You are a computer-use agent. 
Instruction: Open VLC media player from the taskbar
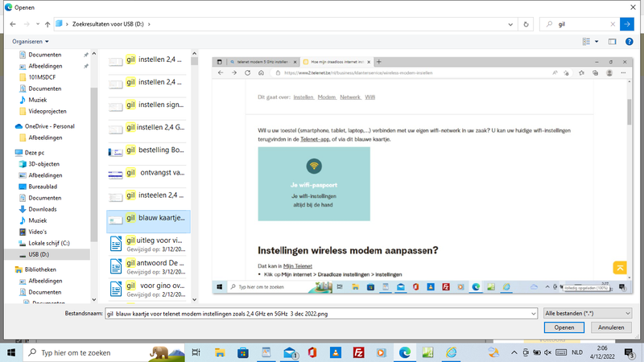[336, 352]
